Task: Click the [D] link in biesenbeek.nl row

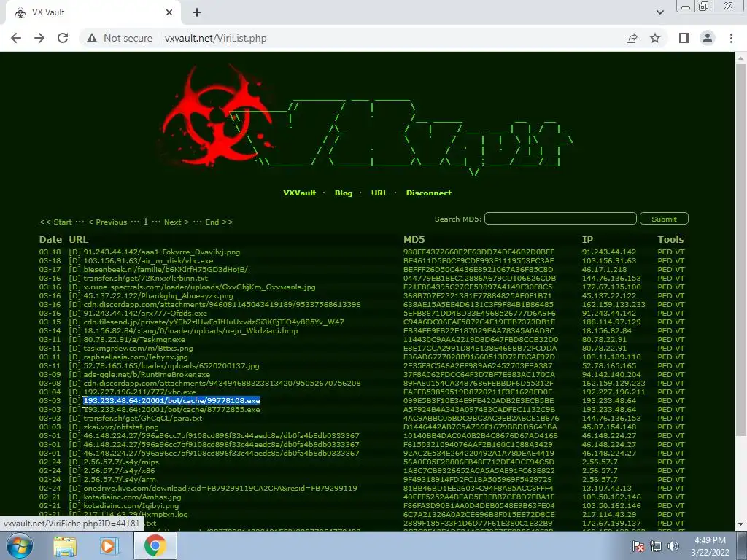Action: tap(75, 270)
